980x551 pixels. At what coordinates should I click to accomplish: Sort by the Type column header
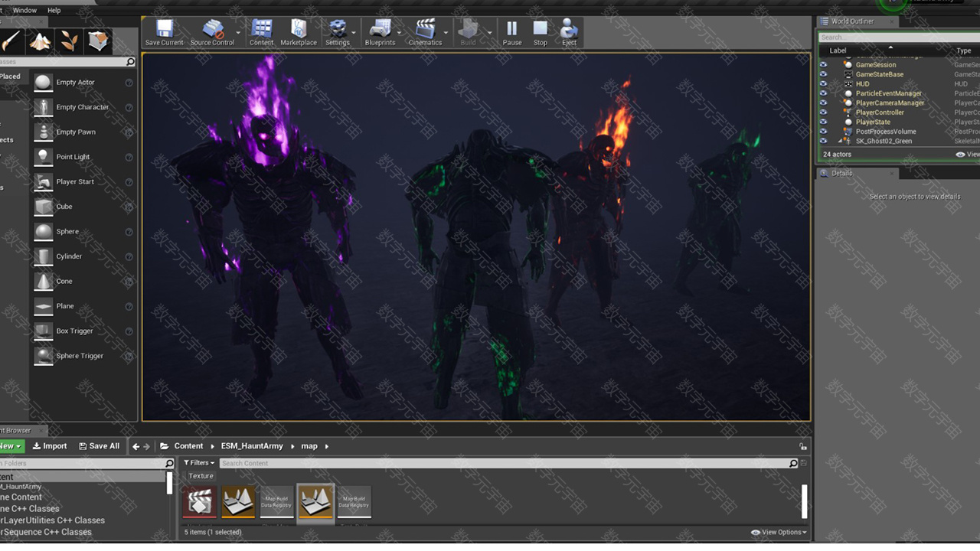coord(964,51)
